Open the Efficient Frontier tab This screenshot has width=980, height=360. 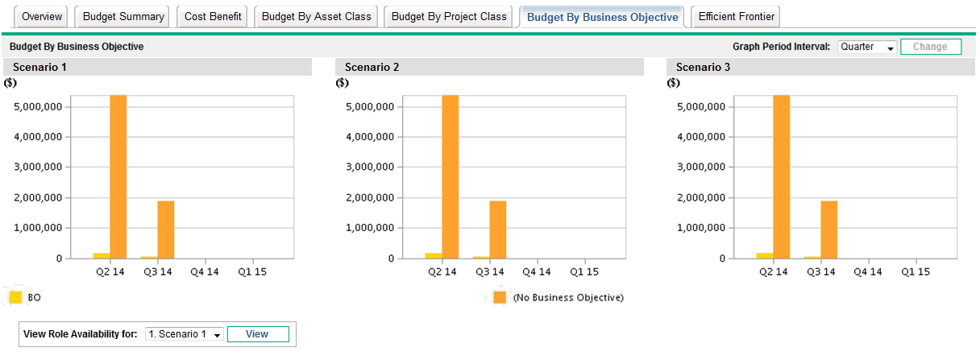(x=736, y=17)
